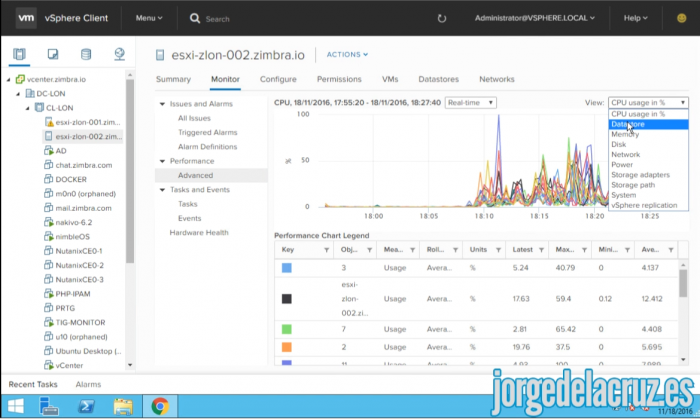Collapse the CL-LON cluster node
700x419 pixels.
coord(28,108)
